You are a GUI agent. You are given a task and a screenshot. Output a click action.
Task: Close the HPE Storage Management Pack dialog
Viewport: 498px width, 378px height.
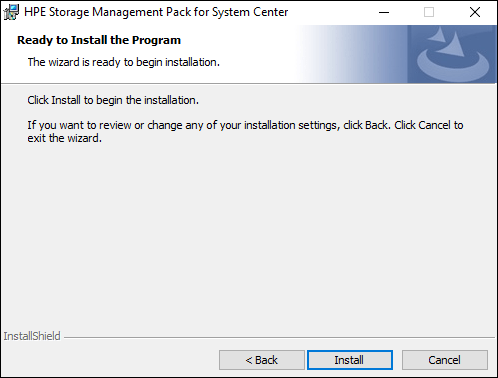point(475,12)
